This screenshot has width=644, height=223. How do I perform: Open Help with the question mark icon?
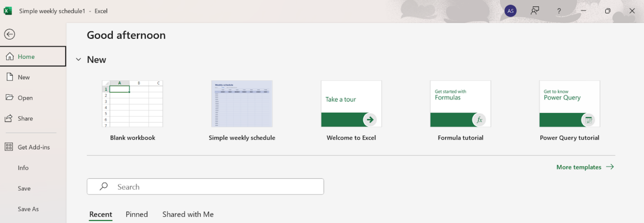coord(559,11)
